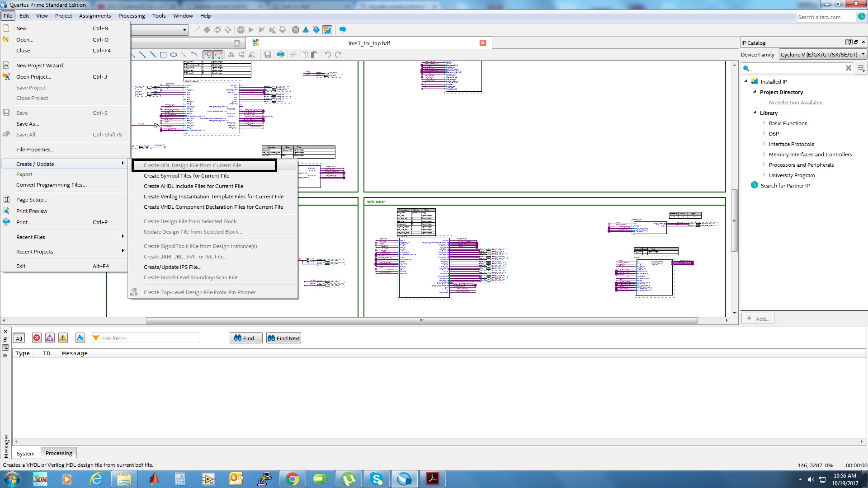Open the Device Family dropdown

click(823, 54)
